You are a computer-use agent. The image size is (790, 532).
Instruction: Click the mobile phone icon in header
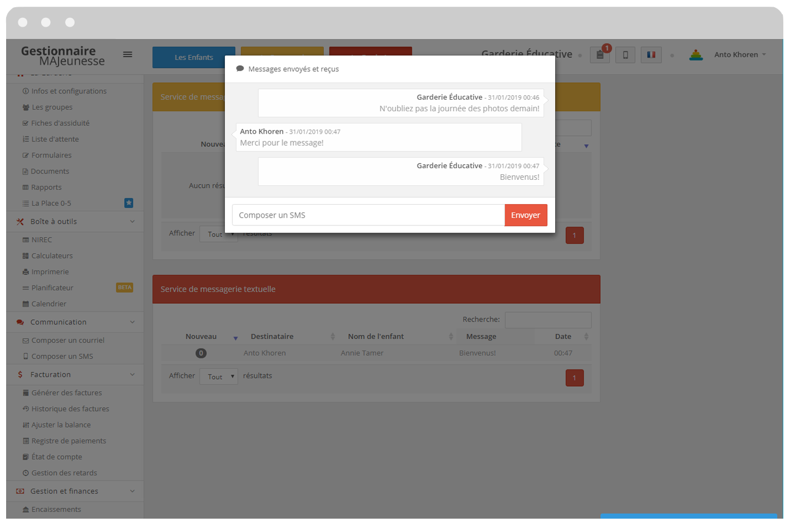pyautogui.click(x=625, y=55)
